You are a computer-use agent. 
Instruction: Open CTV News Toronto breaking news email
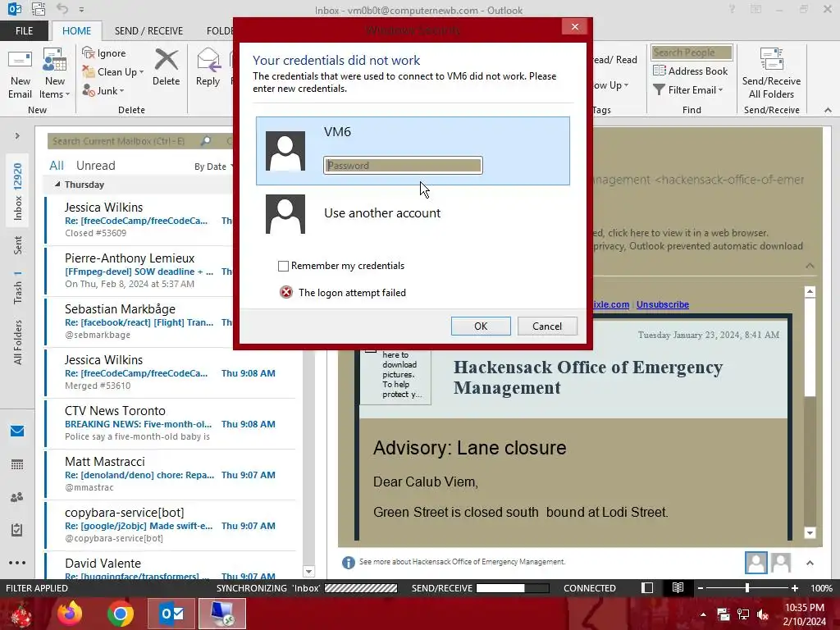coord(171,423)
